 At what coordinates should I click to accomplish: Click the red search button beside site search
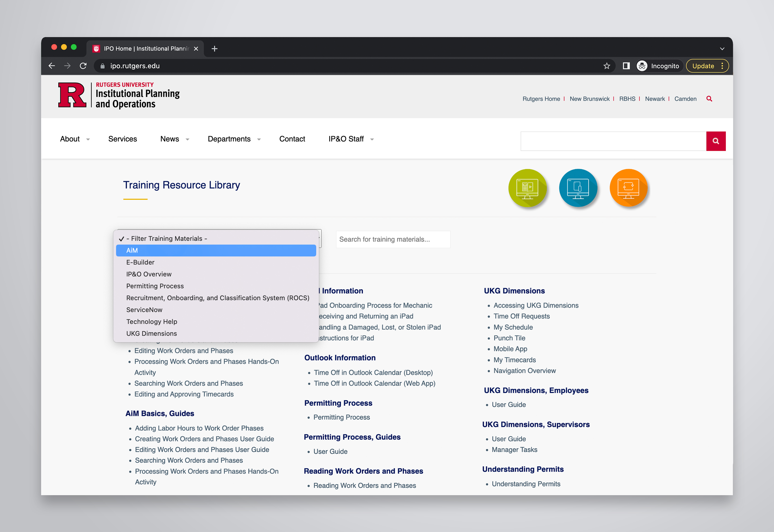[716, 141]
